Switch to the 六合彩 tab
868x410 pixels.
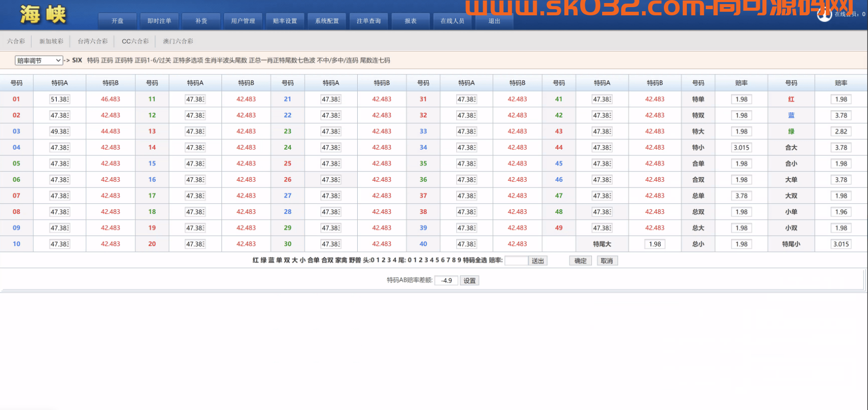(x=16, y=41)
